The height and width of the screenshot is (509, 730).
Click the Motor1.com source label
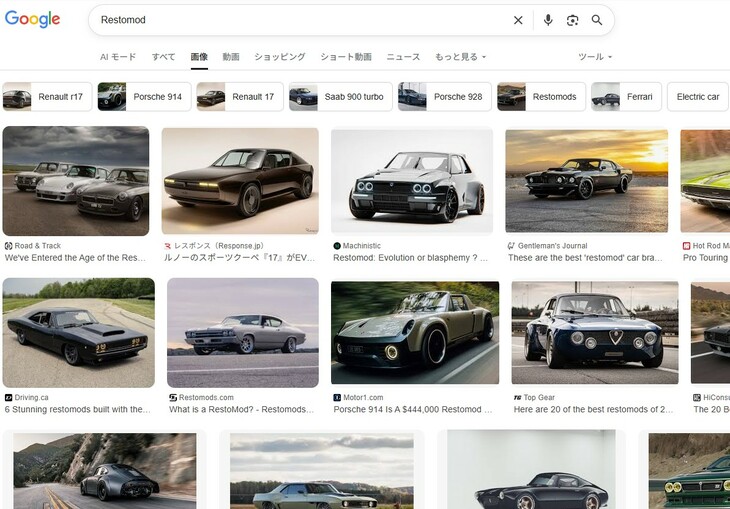pyautogui.click(x=363, y=397)
